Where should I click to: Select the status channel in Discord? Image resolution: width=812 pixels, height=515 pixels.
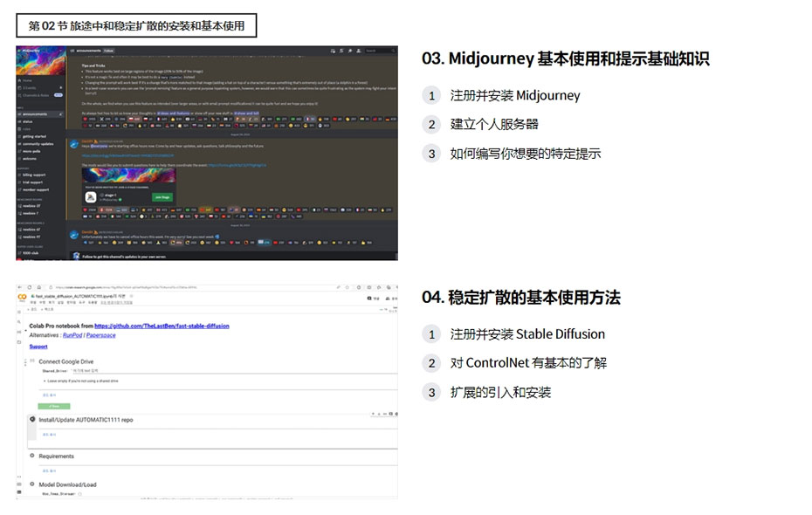click(26, 121)
